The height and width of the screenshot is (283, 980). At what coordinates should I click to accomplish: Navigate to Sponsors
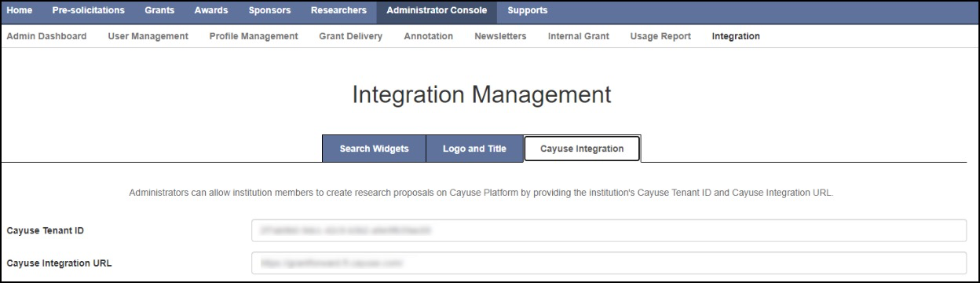269,10
